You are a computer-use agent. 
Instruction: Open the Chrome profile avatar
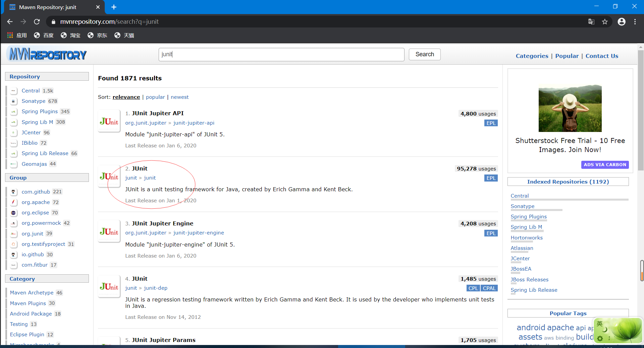coord(622,22)
